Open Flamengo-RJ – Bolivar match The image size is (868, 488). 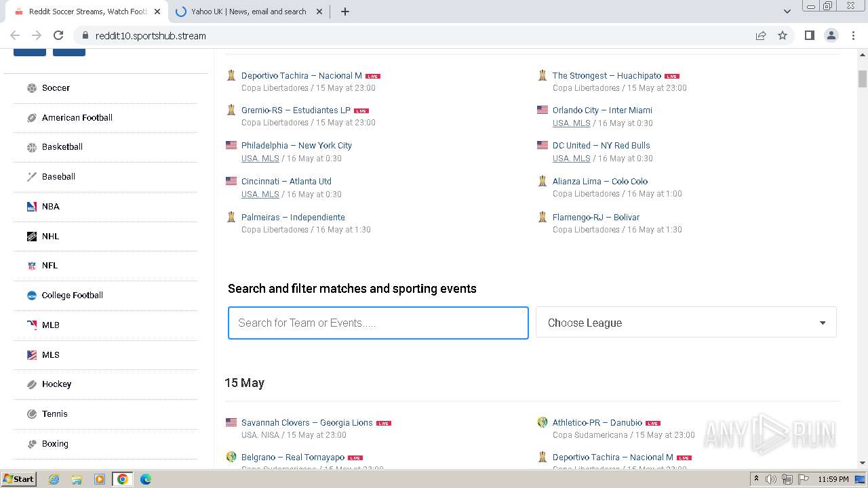pyautogui.click(x=596, y=218)
